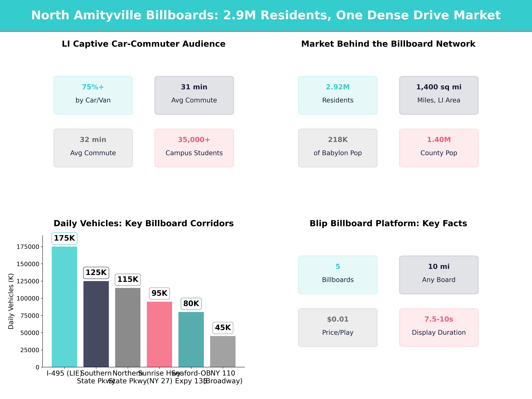Click the '80K' bar label
Viewport: 532px width, 399px height.
coord(191,304)
